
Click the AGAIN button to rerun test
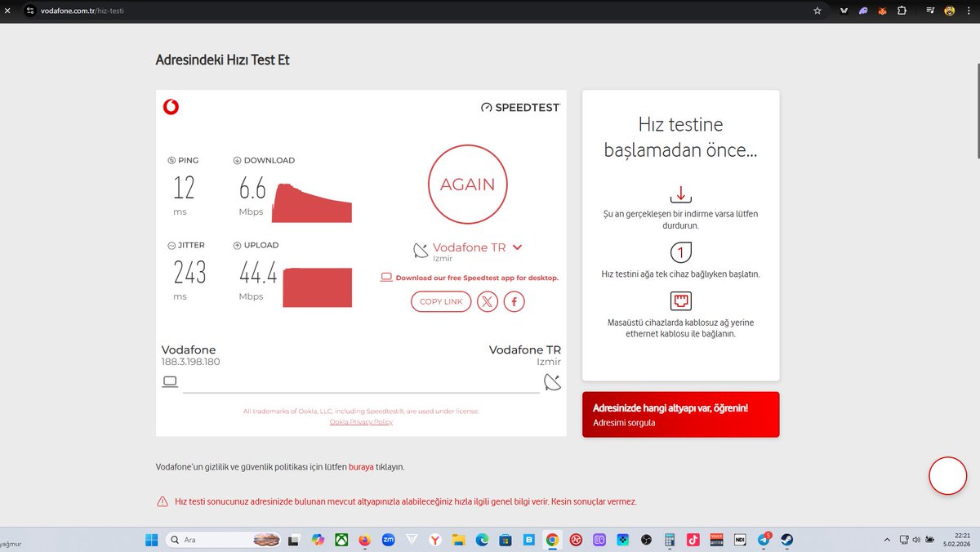tap(467, 185)
